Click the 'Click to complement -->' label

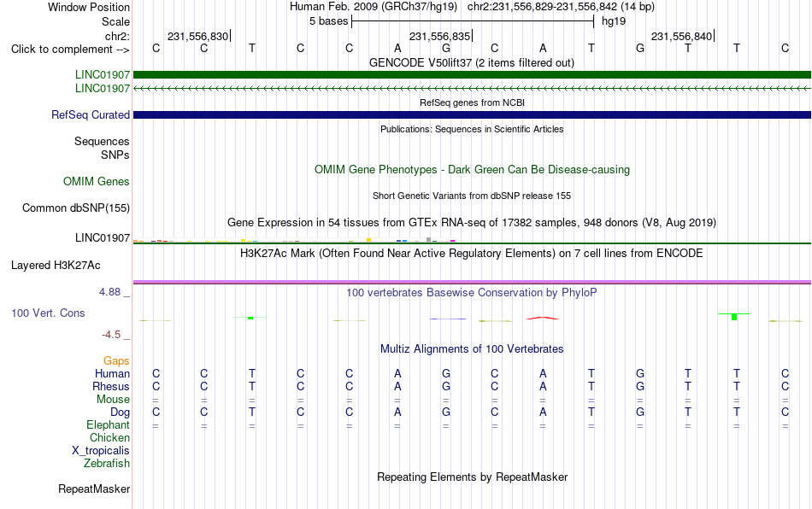(x=70, y=50)
